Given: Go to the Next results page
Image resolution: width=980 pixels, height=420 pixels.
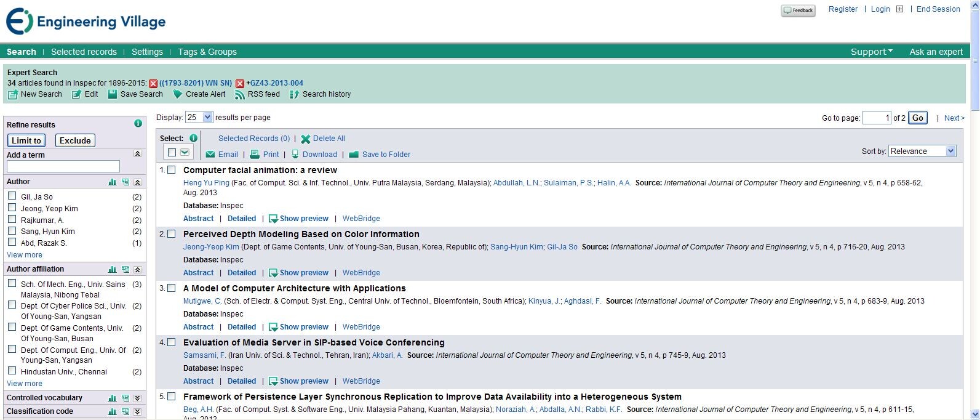Looking at the screenshot, I should click(x=954, y=118).
